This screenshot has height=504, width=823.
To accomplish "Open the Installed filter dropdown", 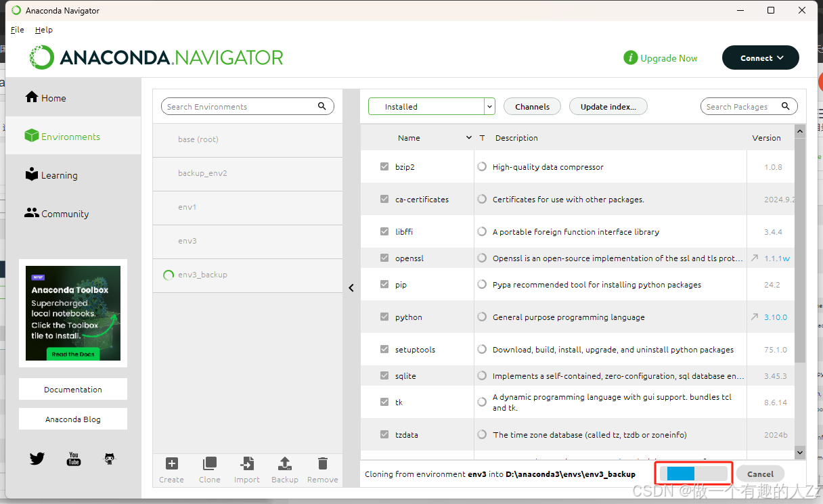I will [432, 106].
